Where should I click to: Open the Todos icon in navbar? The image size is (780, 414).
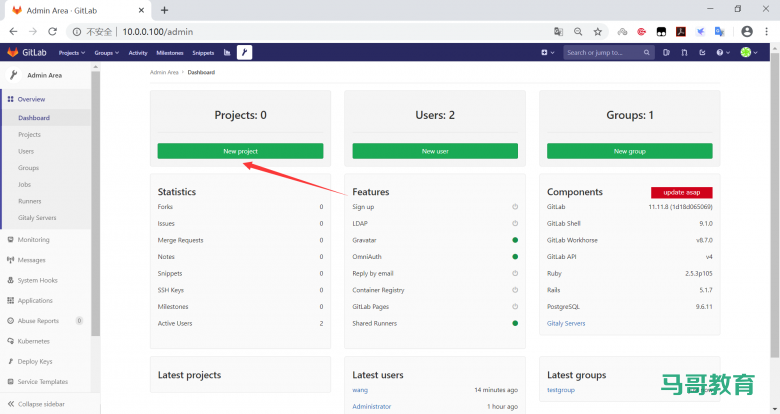tap(702, 52)
